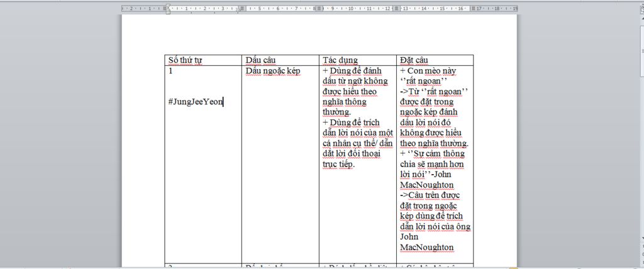
Task: Select the ruler column marker after Dấu câu column
Action: click(319, 8)
